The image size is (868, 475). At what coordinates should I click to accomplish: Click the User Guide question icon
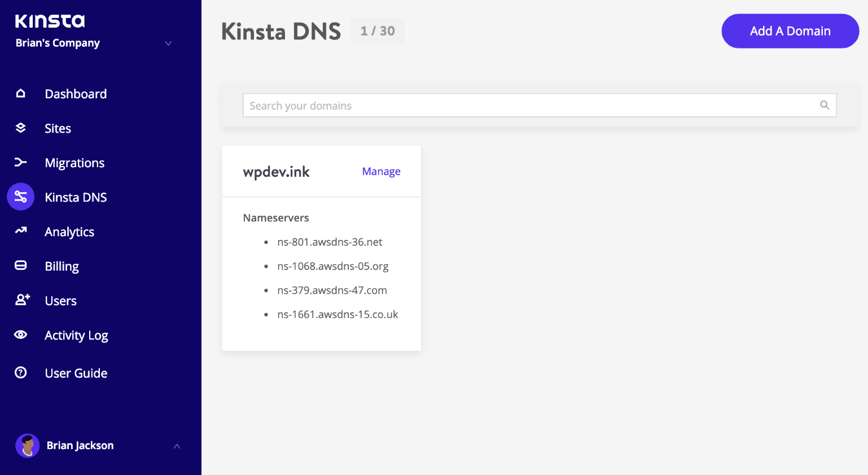click(21, 372)
